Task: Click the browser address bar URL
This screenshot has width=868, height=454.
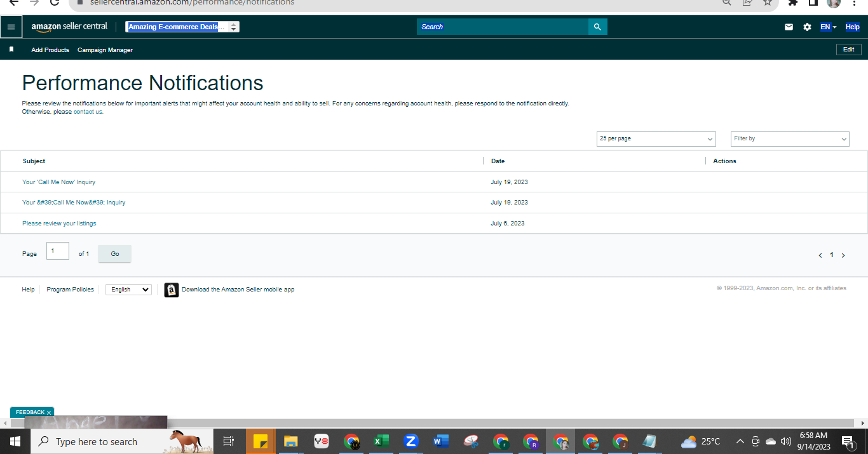Action: tap(191, 3)
